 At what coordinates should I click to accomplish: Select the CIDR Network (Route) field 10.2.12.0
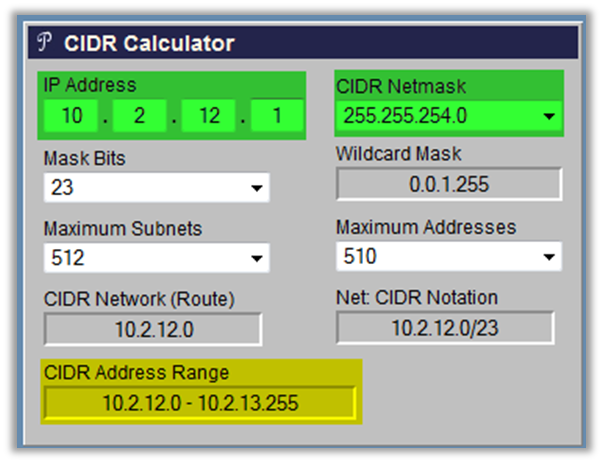152,328
